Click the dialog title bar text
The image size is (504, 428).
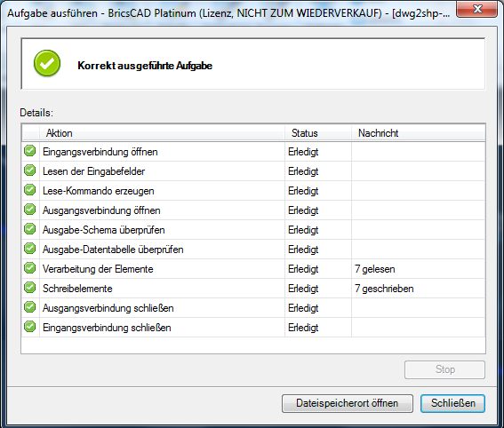[x=228, y=13]
